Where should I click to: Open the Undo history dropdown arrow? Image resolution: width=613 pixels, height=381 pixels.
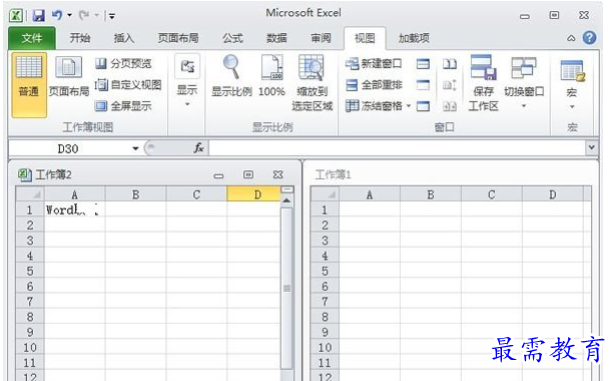70,15
